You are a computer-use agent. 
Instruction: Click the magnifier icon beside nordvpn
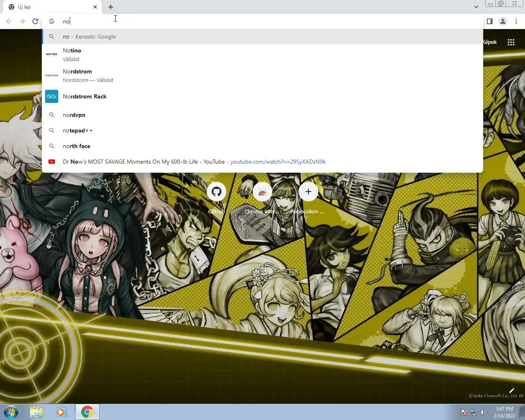[52, 115]
